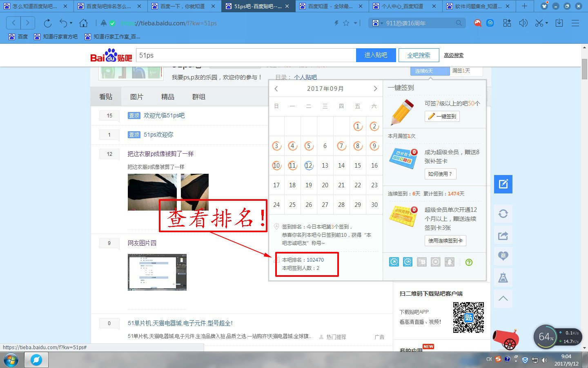
Task: Open the share icon below refresh in sidebar
Action: [x=503, y=235]
